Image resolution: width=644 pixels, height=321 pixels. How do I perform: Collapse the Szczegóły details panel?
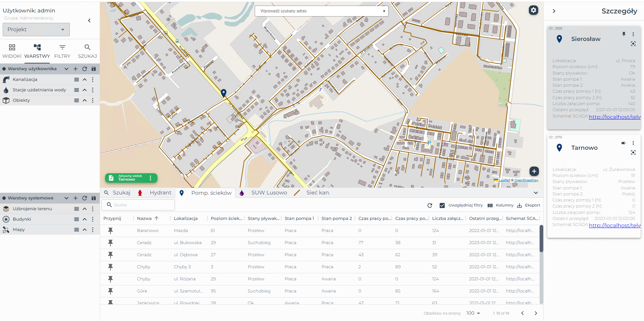(554, 11)
